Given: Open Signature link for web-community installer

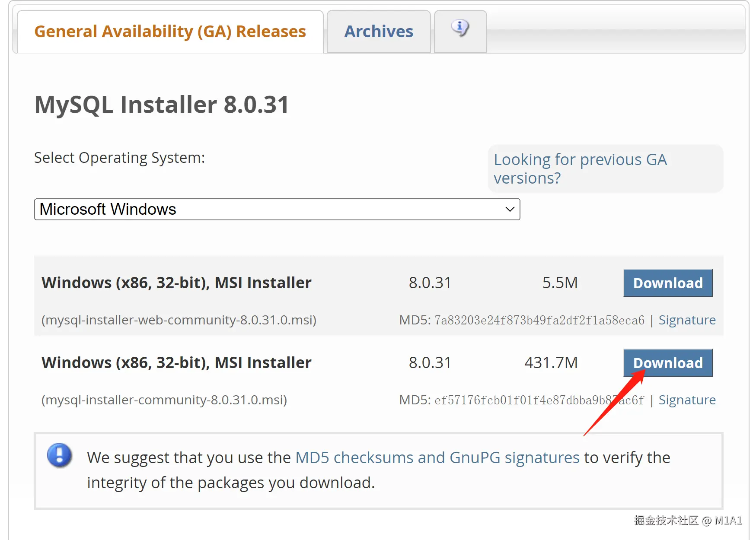Looking at the screenshot, I should point(686,320).
